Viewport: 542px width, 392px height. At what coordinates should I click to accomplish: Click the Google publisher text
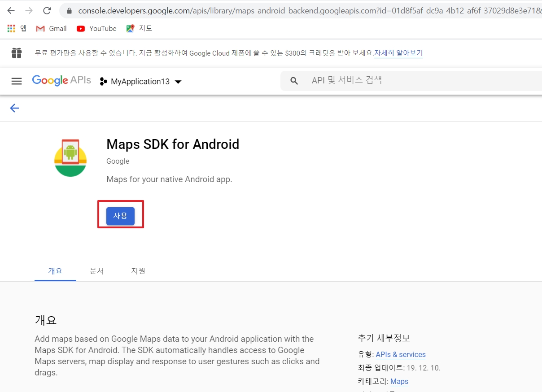pos(118,161)
